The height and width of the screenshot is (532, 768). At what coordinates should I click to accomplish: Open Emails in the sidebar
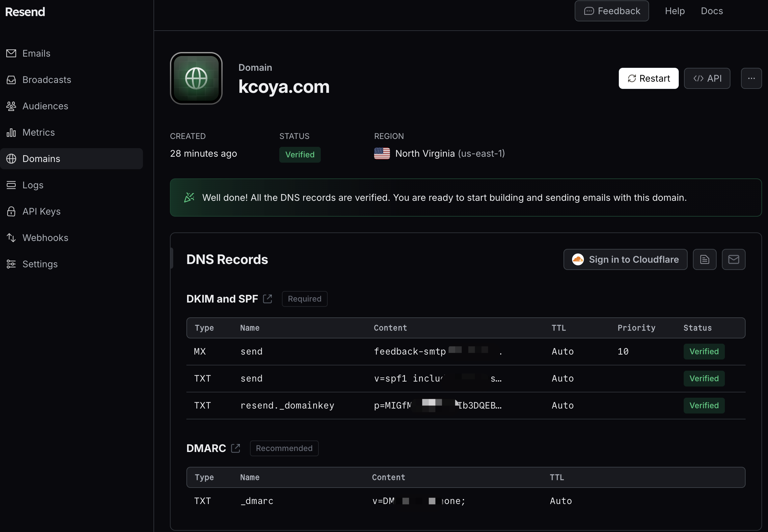click(x=36, y=53)
